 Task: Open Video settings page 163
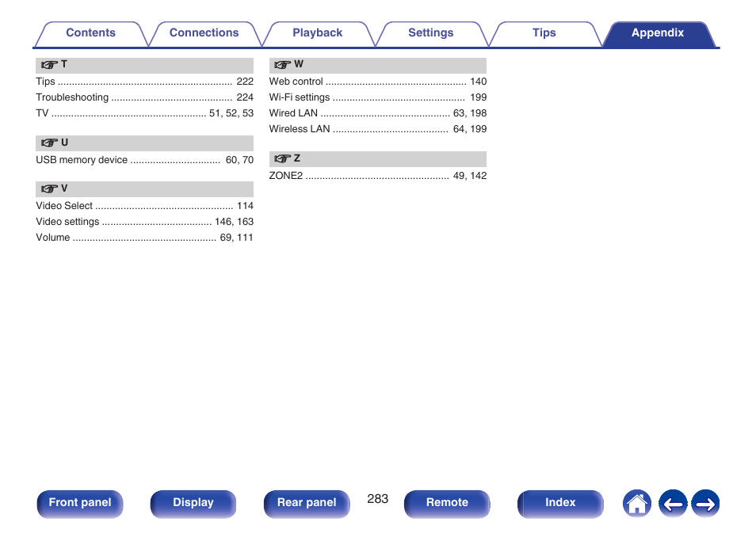pyautogui.click(x=245, y=222)
